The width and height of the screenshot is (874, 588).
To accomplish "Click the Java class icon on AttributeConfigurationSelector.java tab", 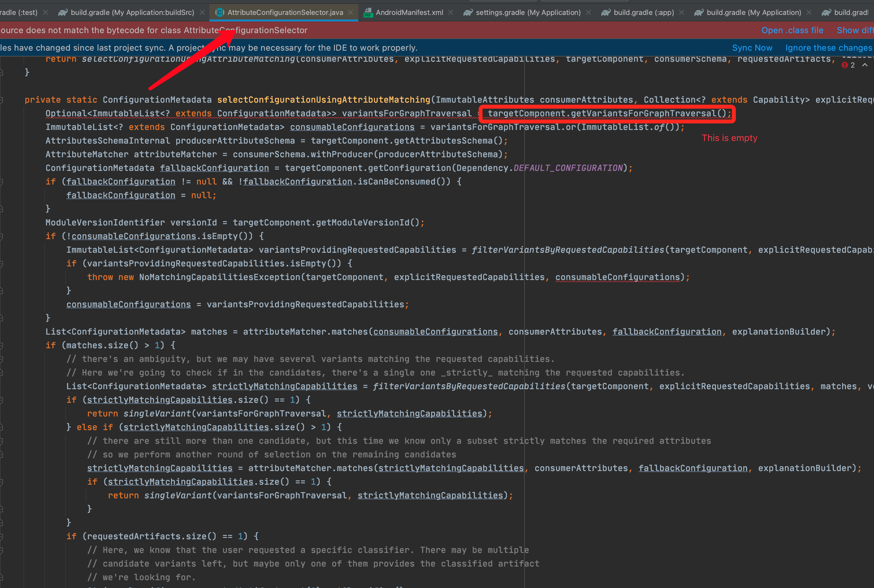I will point(219,12).
